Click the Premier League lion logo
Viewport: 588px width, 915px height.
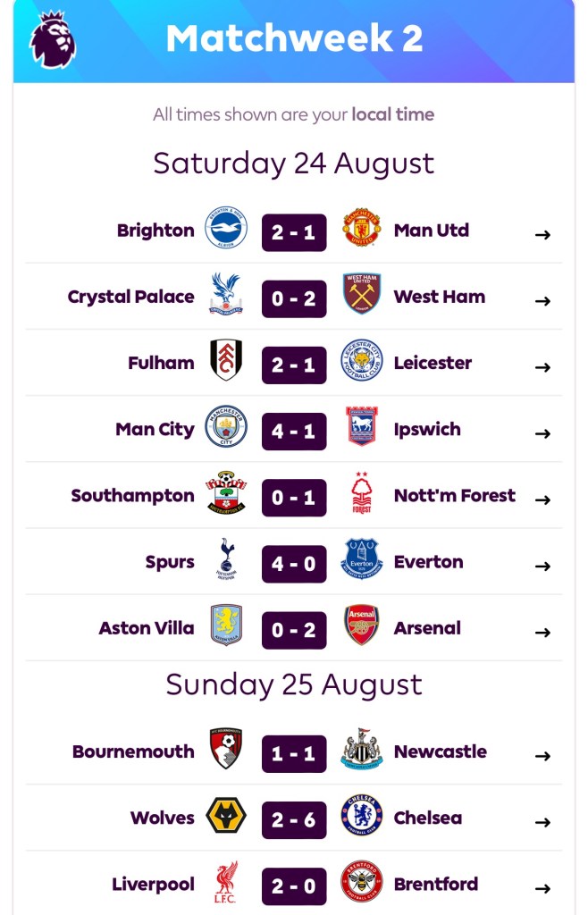53,38
